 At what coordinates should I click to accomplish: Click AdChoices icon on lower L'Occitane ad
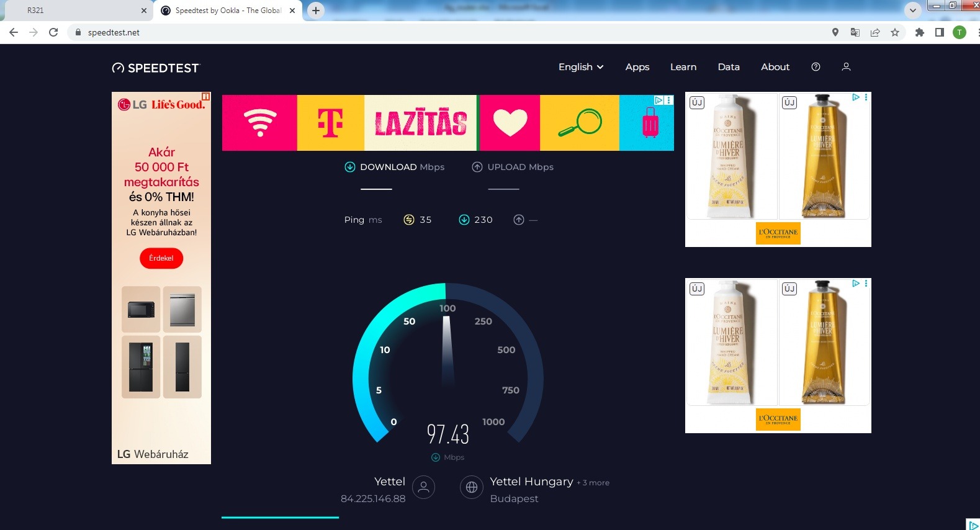coord(856,283)
